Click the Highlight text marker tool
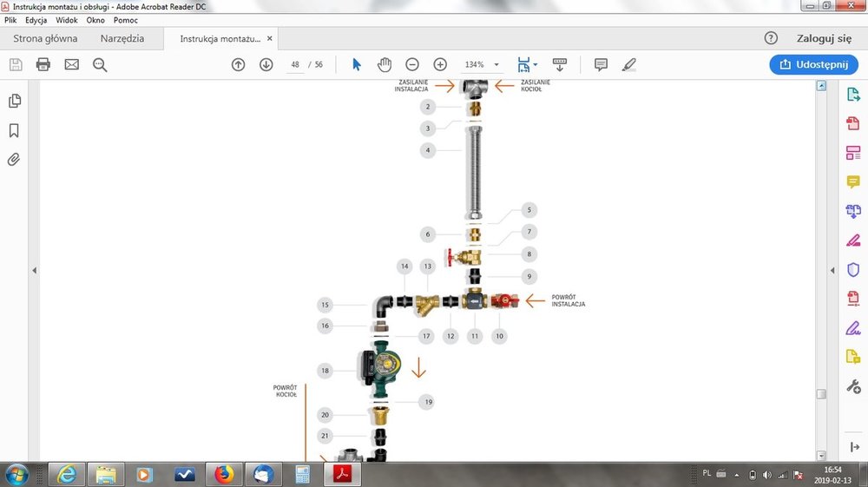The height and width of the screenshot is (487, 868). [x=629, y=64]
